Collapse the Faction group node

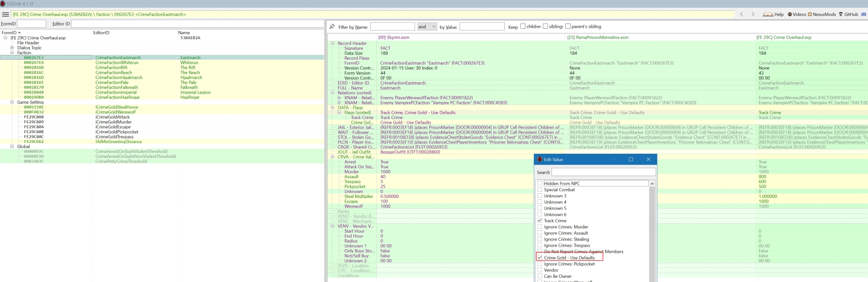(x=12, y=53)
